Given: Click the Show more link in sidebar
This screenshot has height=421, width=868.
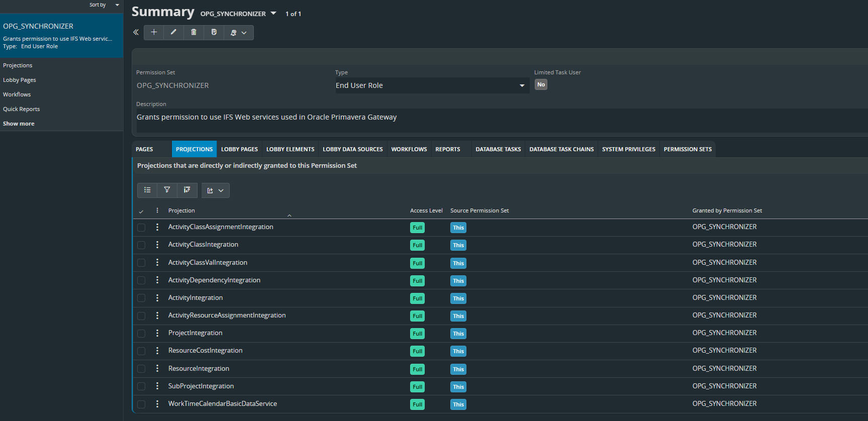Looking at the screenshot, I should [x=19, y=124].
